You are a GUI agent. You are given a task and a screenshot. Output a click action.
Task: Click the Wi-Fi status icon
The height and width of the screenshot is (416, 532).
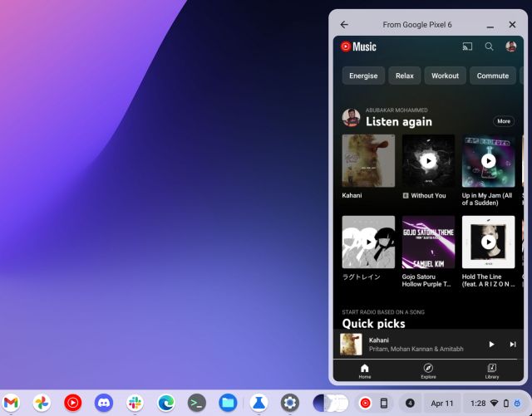pyautogui.click(x=495, y=403)
